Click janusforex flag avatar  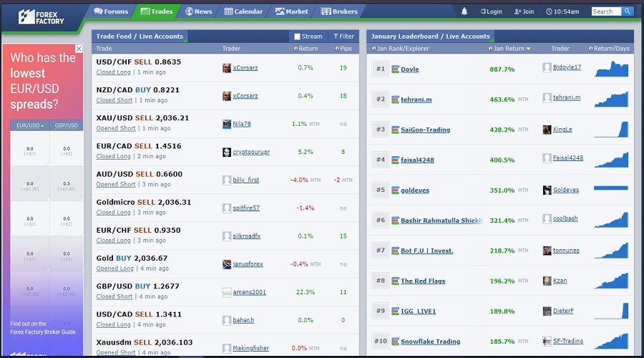click(x=227, y=264)
